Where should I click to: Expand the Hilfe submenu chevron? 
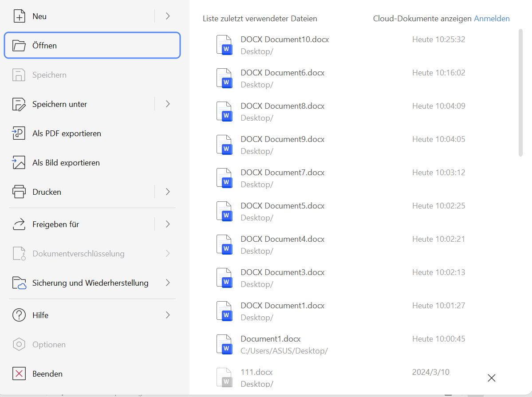point(167,315)
